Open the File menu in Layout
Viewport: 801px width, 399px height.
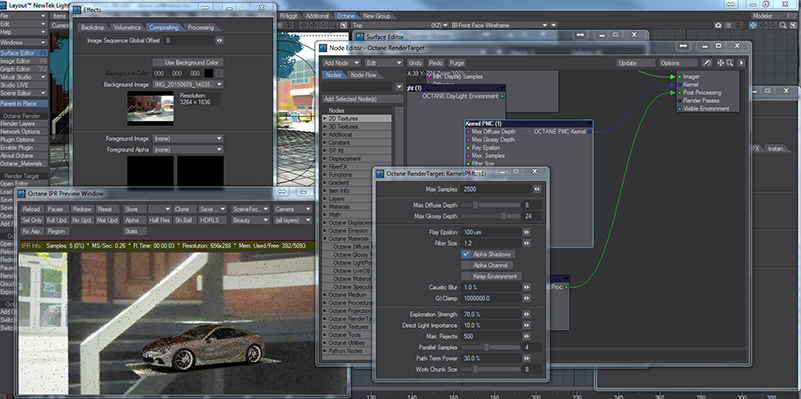pos(23,16)
